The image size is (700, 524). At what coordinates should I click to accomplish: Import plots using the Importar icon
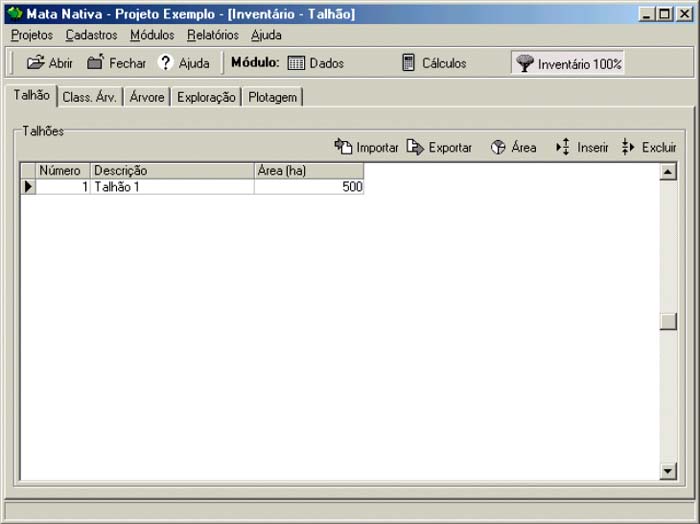(x=343, y=147)
